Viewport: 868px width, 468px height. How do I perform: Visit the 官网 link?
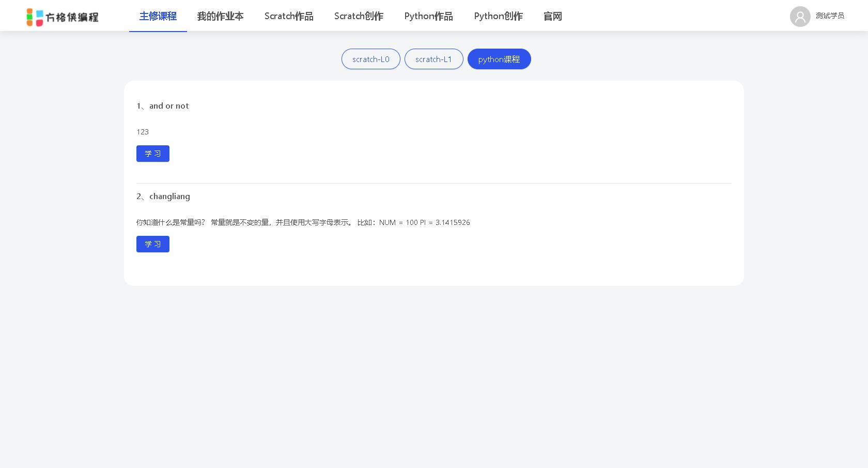click(x=552, y=16)
